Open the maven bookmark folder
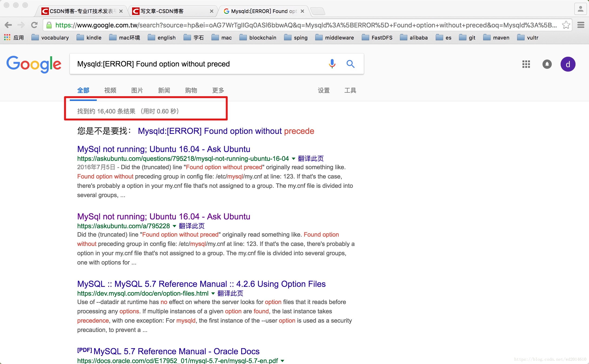Viewport: 589px width, 364px height. click(x=496, y=38)
